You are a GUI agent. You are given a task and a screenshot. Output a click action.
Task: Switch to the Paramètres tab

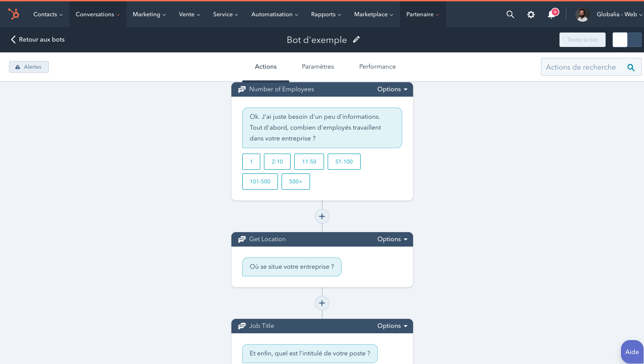[x=318, y=67]
